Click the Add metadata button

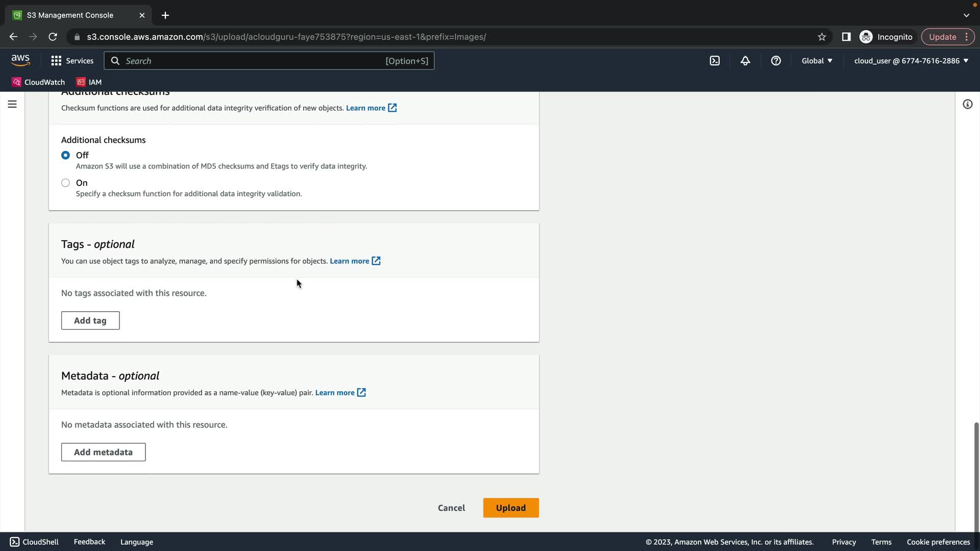103,452
